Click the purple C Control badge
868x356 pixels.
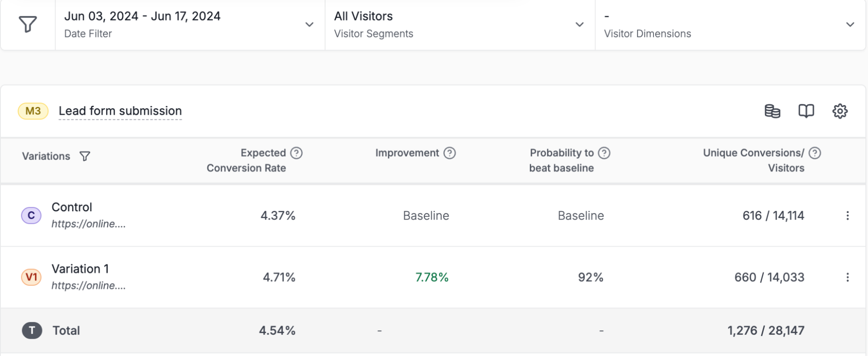pyautogui.click(x=31, y=216)
